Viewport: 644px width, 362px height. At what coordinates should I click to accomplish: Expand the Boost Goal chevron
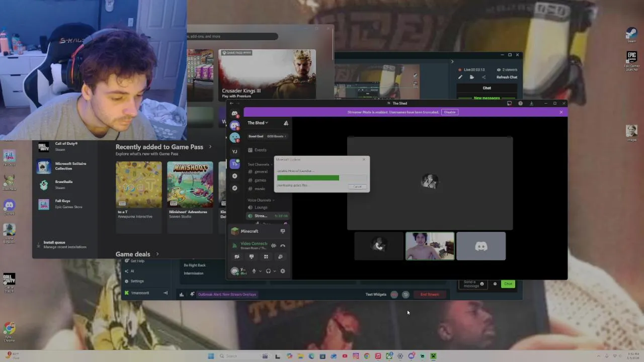point(285,136)
